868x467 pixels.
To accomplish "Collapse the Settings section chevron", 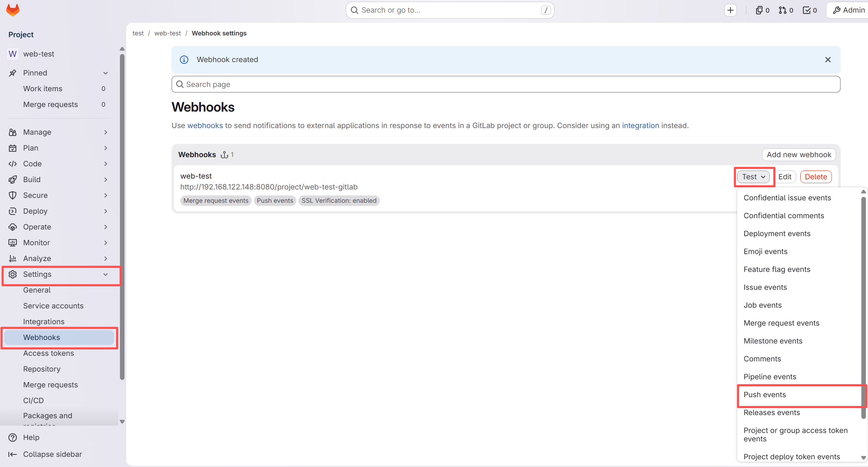I will pyautogui.click(x=106, y=274).
